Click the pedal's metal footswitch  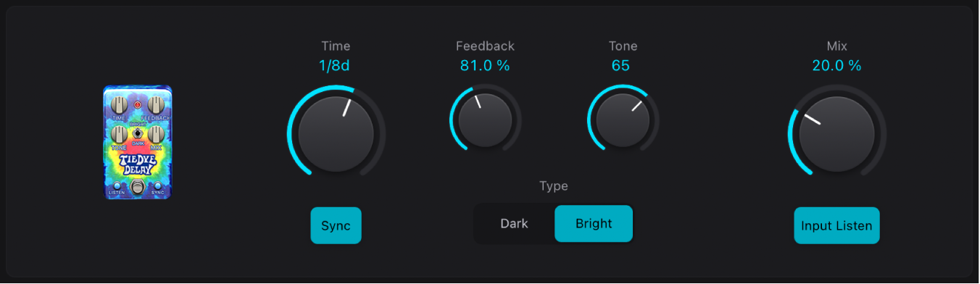click(137, 187)
